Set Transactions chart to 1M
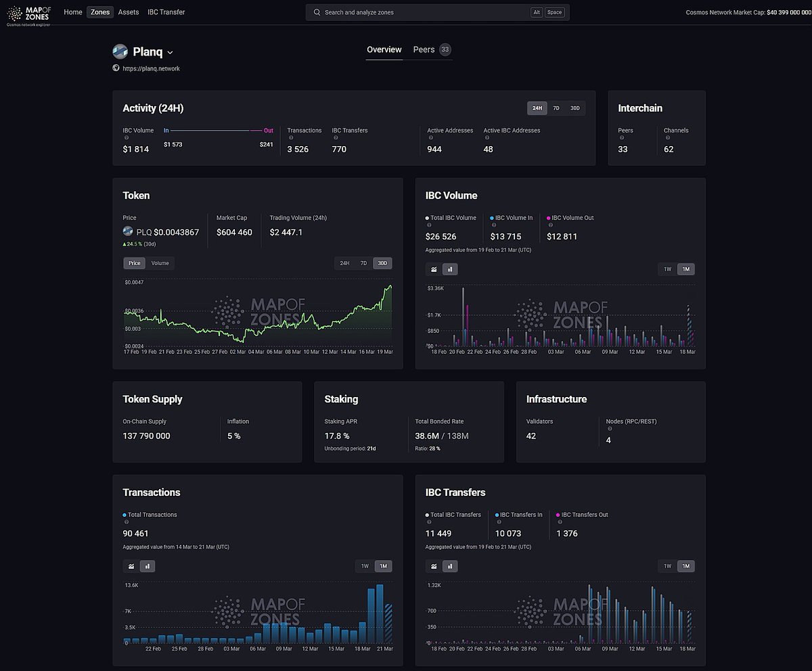812x671 pixels. pyautogui.click(x=383, y=566)
